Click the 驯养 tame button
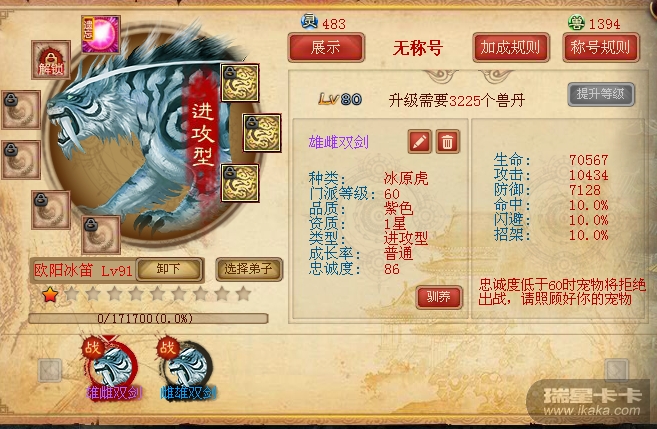Viewport: 657px width, 429px height. (439, 297)
